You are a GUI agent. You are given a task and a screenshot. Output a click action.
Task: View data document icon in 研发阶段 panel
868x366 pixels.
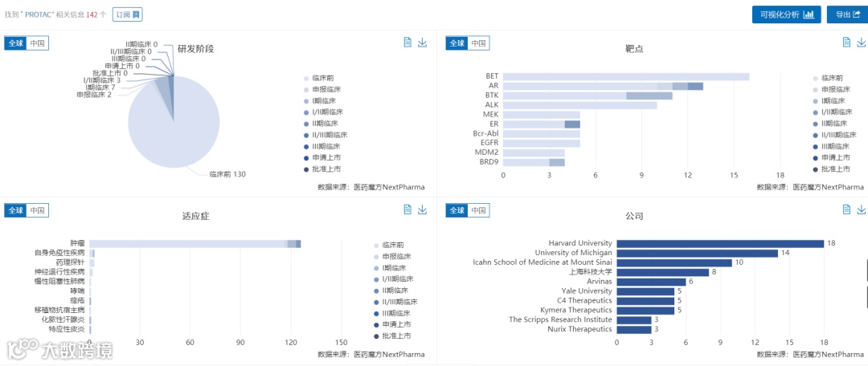pos(407,42)
